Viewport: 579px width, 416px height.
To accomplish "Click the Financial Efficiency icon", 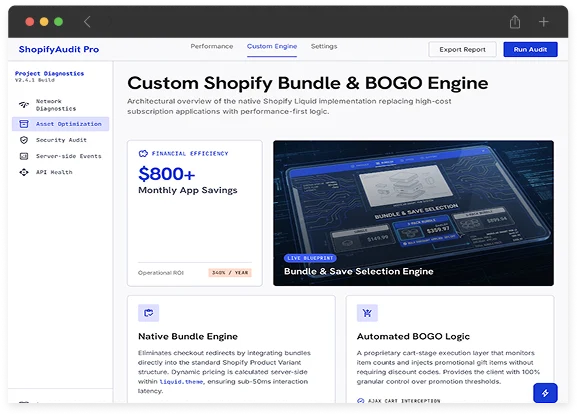I will [143, 154].
